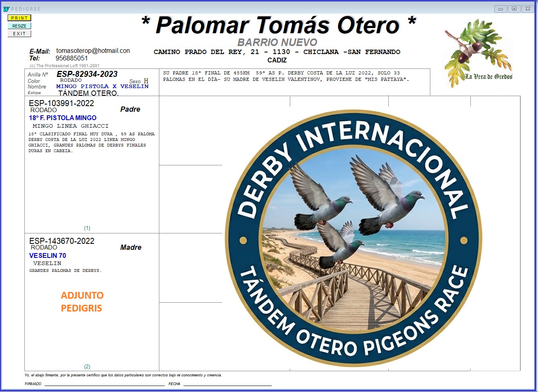Image resolution: width=538 pixels, height=392 pixels.
Task: Click the Estirpe label
Action: [34, 93]
